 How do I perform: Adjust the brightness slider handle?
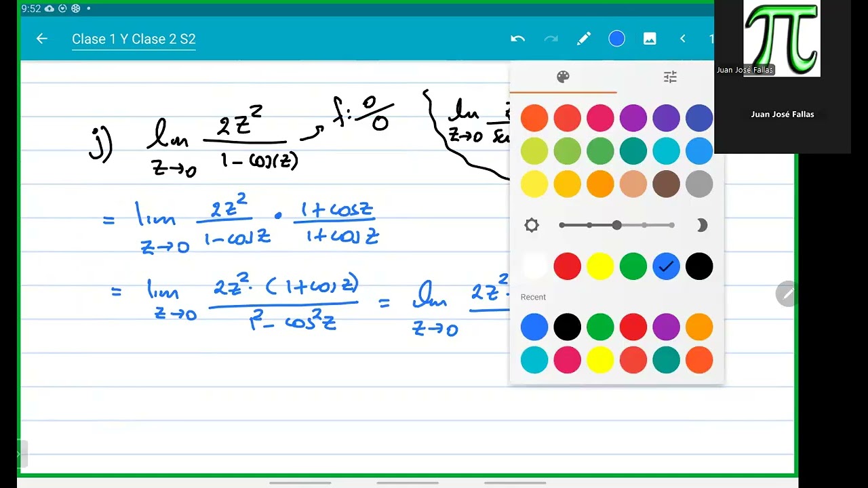(616, 225)
